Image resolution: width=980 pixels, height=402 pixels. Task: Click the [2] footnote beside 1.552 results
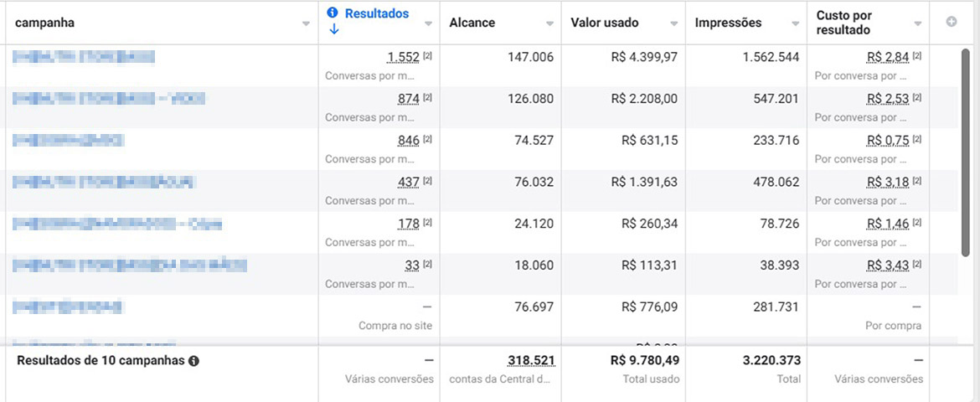click(427, 55)
